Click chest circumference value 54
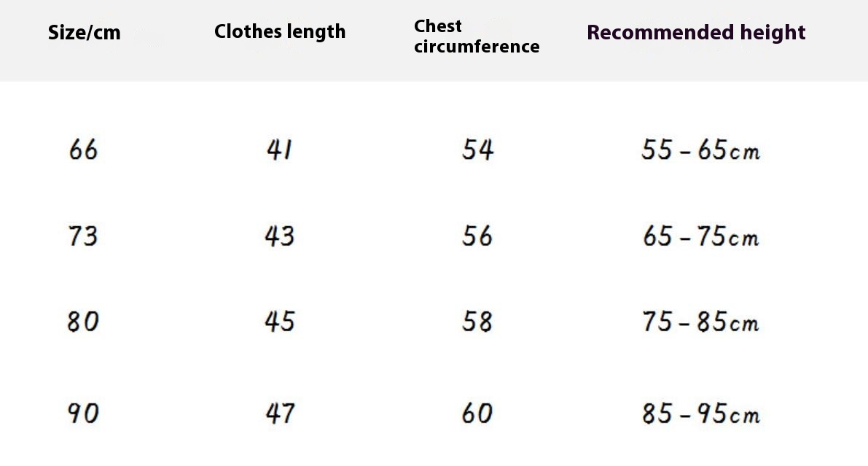Viewport: 868px width, 466px height. (x=478, y=150)
